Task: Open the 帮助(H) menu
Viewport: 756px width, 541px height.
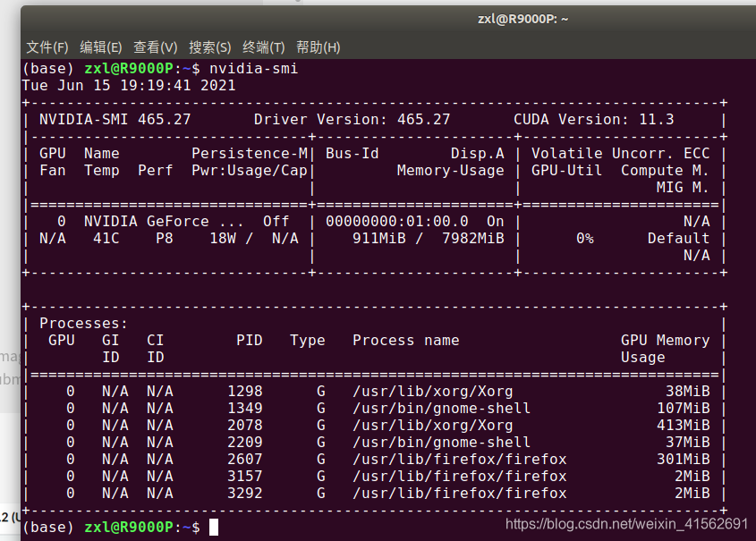Action: (x=319, y=47)
